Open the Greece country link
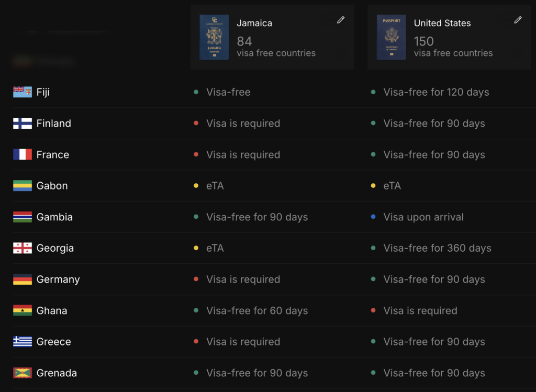Viewport: 536px width, 392px height. point(54,342)
